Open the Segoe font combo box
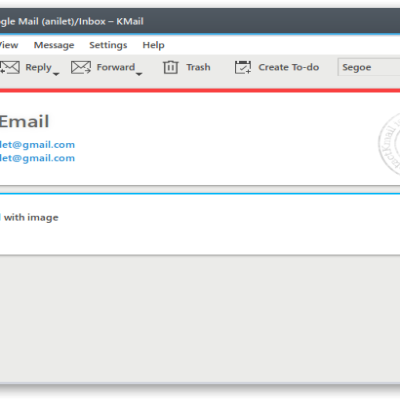 [369, 67]
